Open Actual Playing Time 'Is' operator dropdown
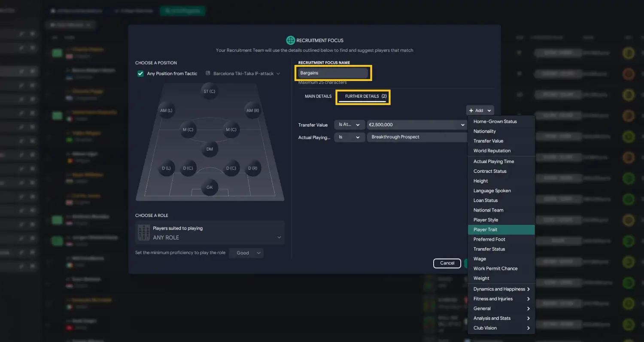 349,137
